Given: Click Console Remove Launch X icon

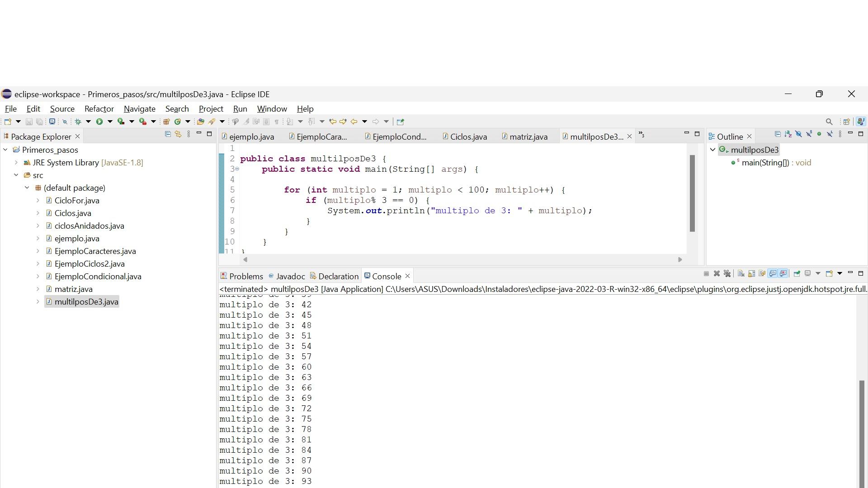Looking at the screenshot, I should [x=717, y=273].
